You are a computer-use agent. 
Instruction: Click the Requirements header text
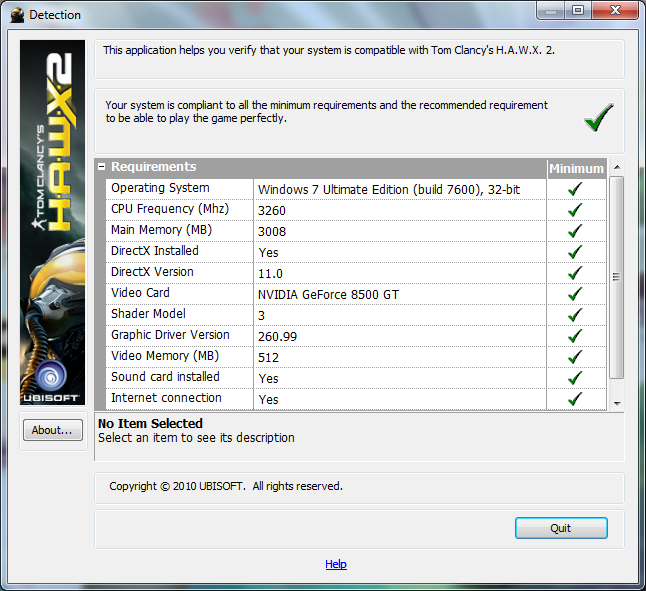click(x=154, y=167)
